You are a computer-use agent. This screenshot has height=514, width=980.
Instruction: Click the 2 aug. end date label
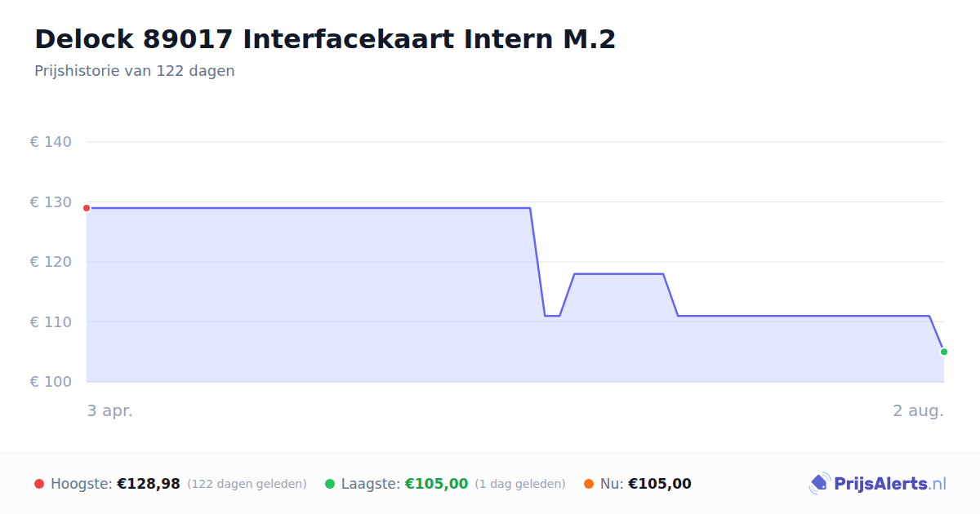click(x=918, y=410)
